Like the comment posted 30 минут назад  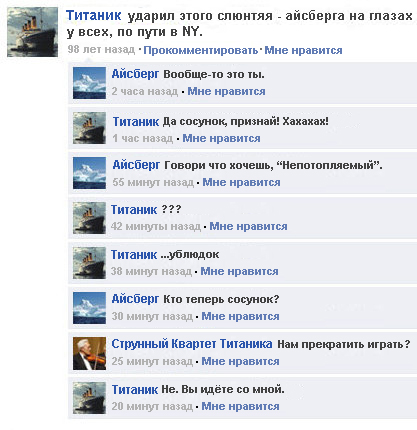(240, 316)
